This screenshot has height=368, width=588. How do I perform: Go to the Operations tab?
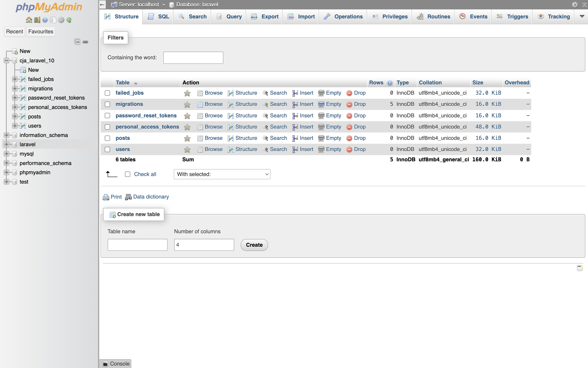point(343,17)
